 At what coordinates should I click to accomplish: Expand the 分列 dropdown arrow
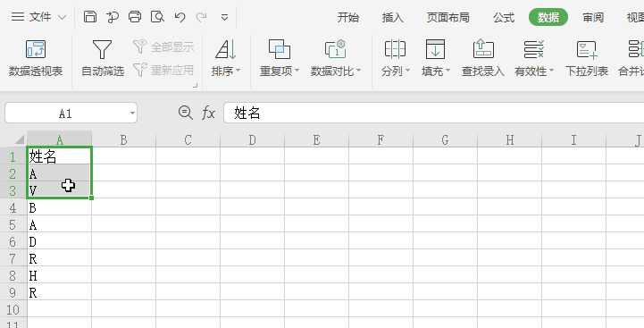408,71
